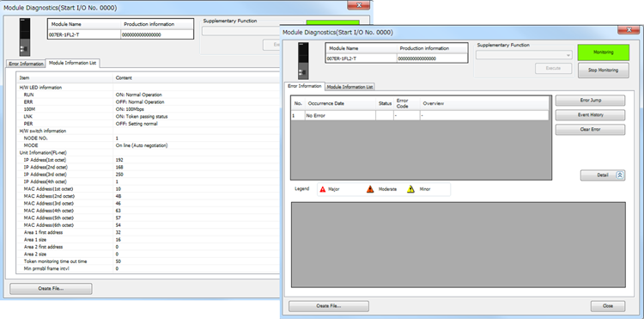The width and height of the screenshot is (644, 319).
Task: Select 'Token monitoring time out time' row
Action: 148,261
